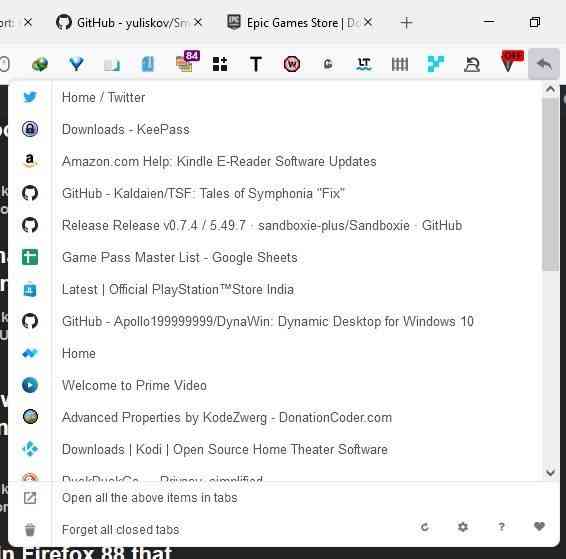Click the question mark help icon
566x559 pixels.
click(x=501, y=527)
